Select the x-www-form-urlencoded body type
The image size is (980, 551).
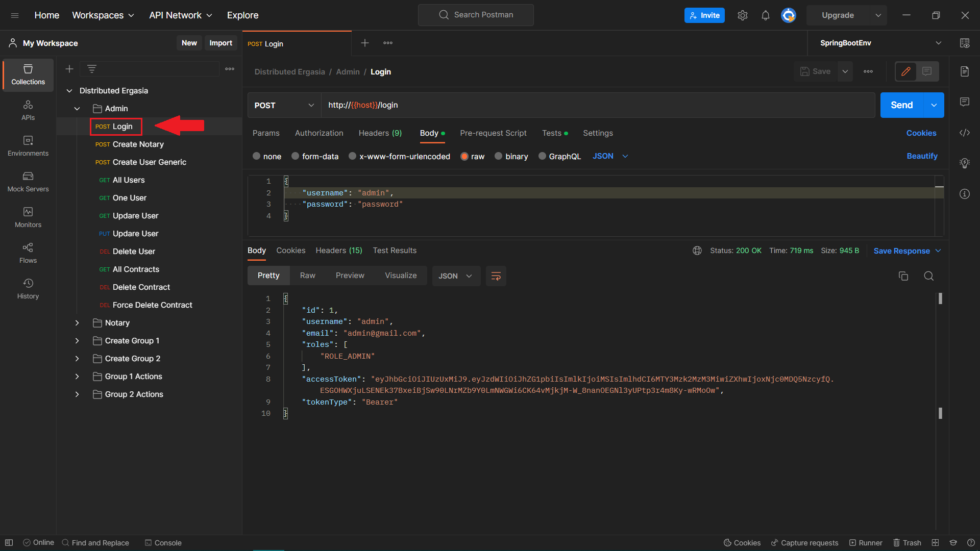pyautogui.click(x=400, y=156)
